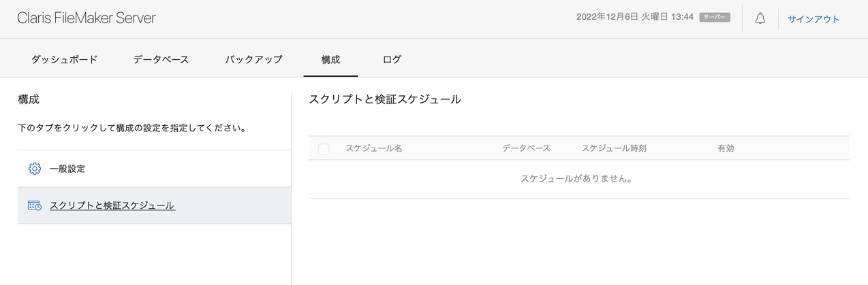Tick the select-all checkbox in table header
The height and width of the screenshot is (285, 868).
point(324,148)
